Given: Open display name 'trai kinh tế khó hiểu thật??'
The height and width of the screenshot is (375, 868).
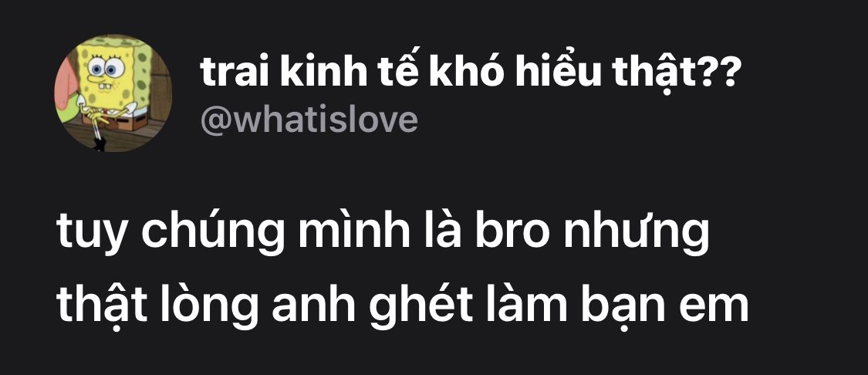Looking at the screenshot, I should [468, 73].
